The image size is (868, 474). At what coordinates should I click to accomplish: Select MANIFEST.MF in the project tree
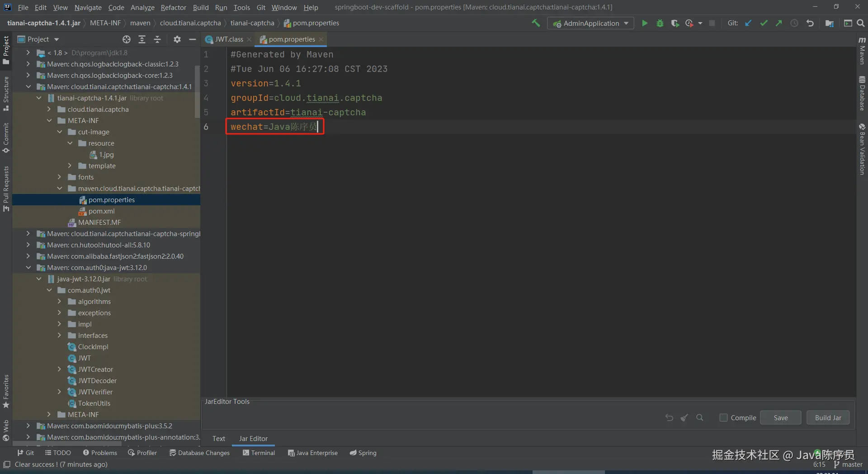(99, 223)
